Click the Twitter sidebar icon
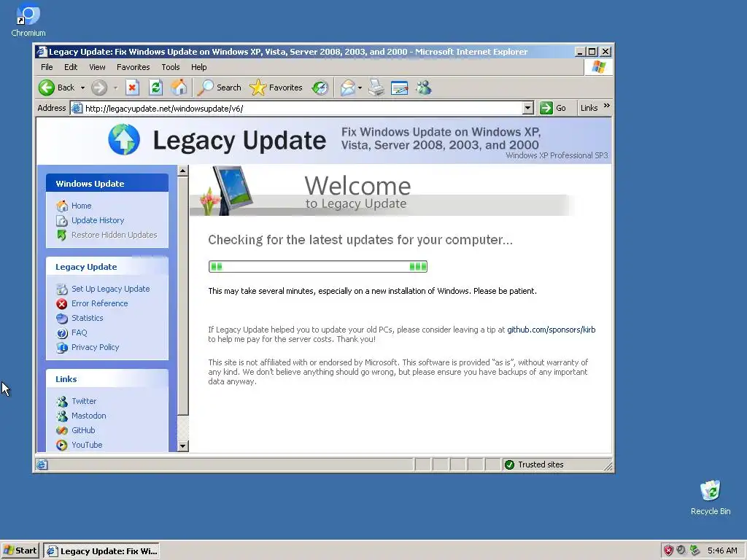The height and width of the screenshot is (560, 747). coord(62,402)
